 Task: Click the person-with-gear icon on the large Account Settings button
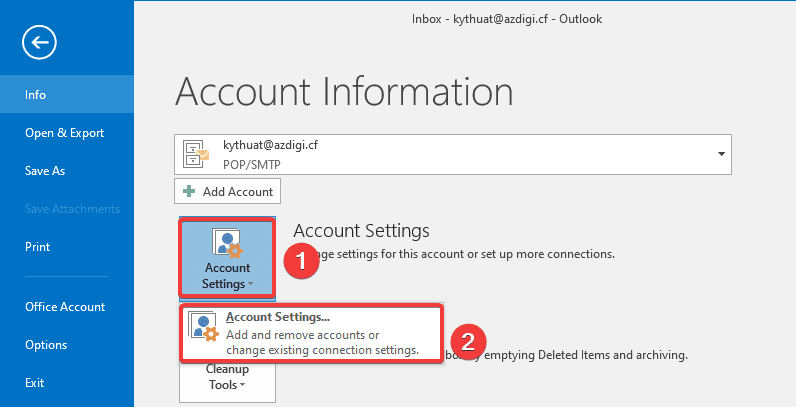tap(226, 243)
